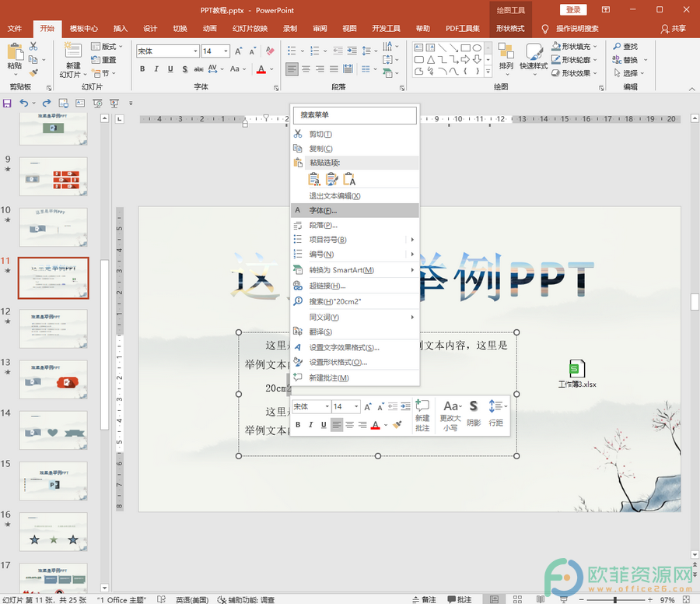
Task: Click Keep Text Only paste option icon
Action: pyautogui.click(x=349, y=179)
